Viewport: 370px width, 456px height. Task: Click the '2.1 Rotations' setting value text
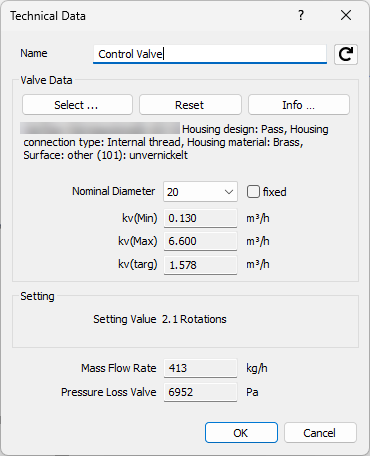click(x=194, y=319)
